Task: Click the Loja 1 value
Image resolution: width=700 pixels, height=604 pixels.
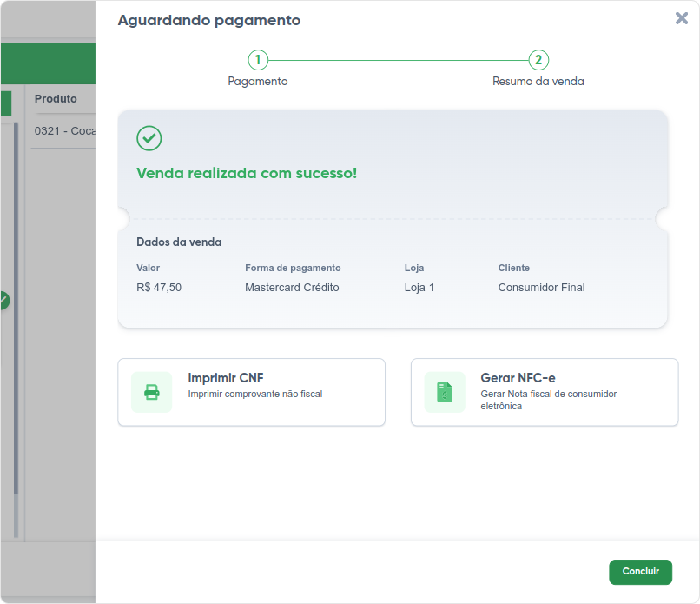Action: pos(419,288)
